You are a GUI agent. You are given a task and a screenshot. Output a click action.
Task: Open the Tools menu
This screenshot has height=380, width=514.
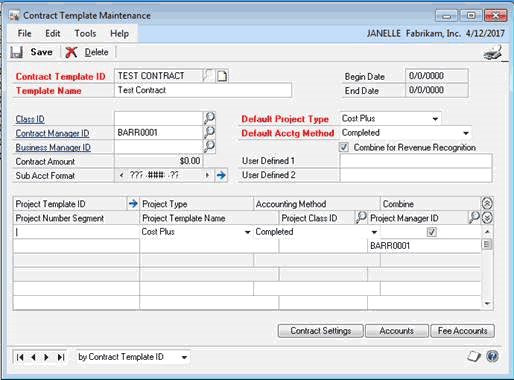[x=85, y=33]
